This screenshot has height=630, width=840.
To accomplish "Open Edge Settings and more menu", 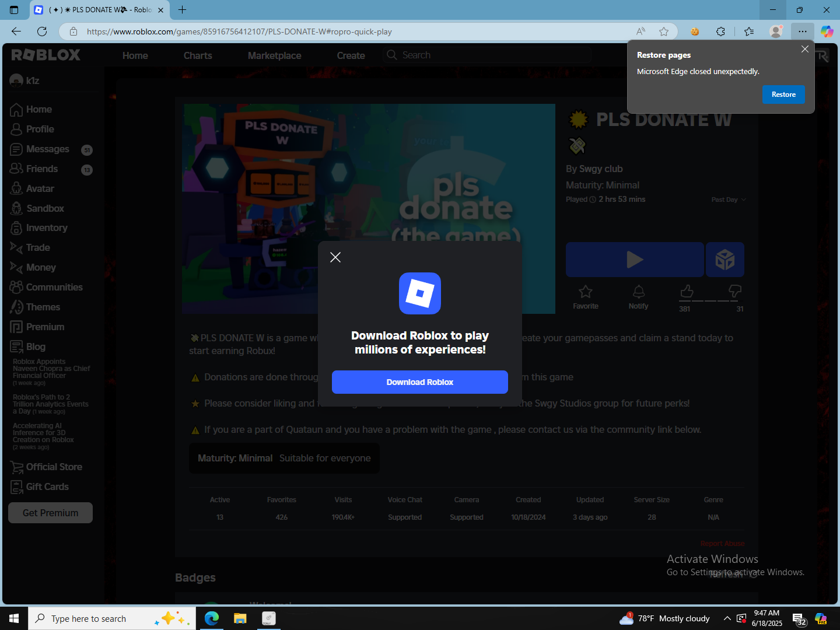I will tap(803, 32).
